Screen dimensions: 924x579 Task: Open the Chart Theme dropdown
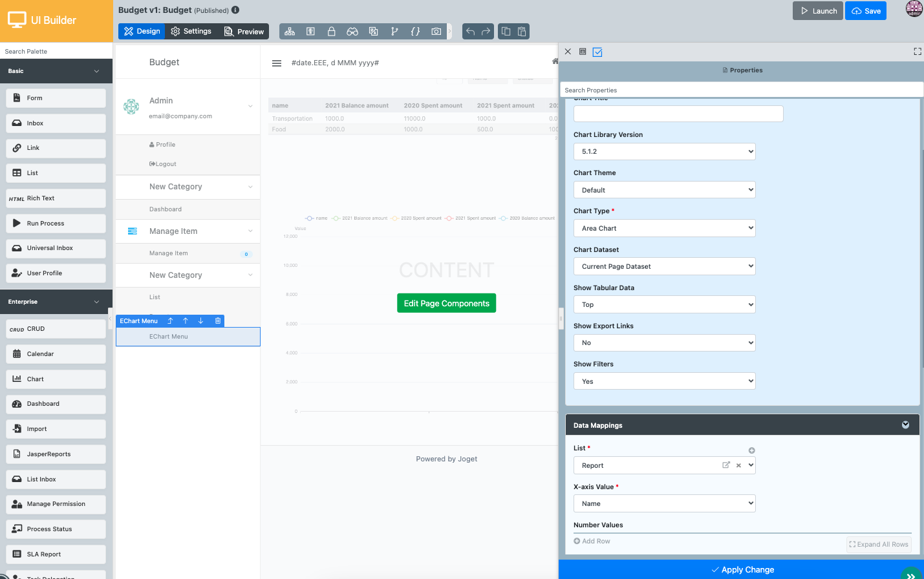click(664, 190)
